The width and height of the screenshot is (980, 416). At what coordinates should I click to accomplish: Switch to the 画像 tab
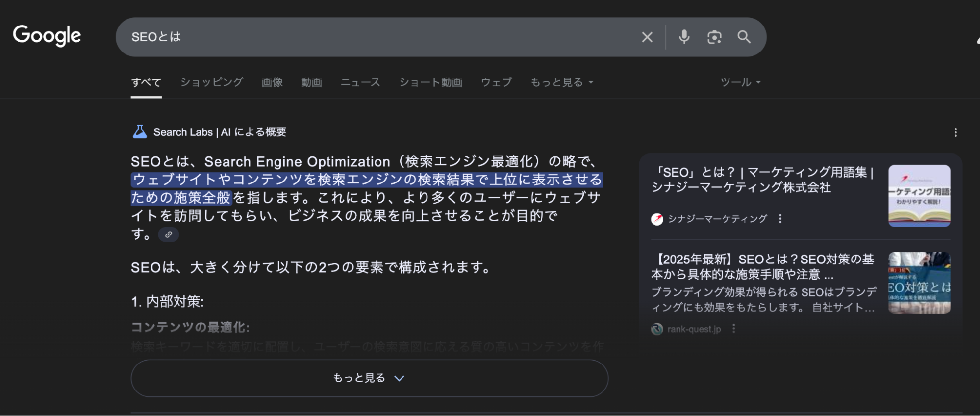(x=272, y=82)
